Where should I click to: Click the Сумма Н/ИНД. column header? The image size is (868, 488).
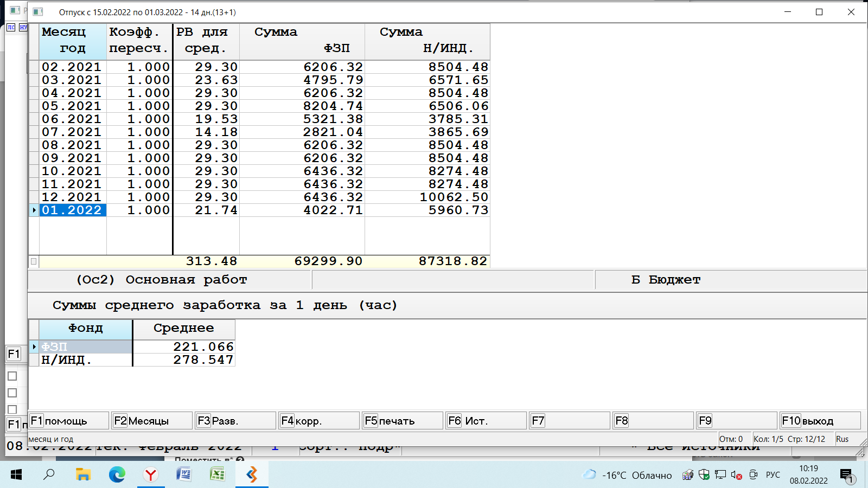[427, 41]
